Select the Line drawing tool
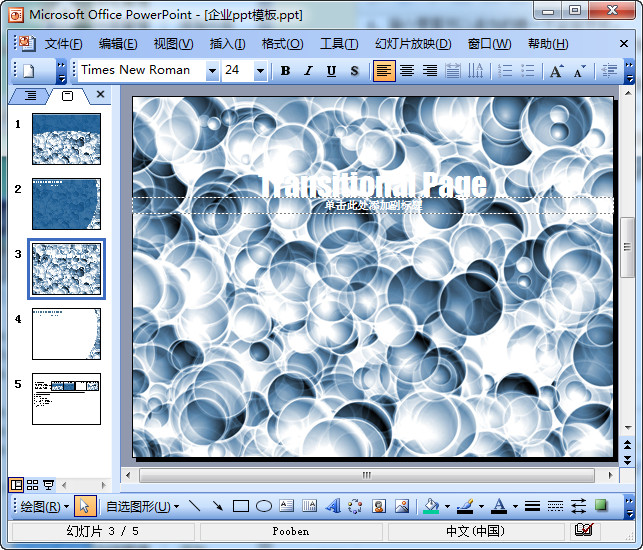 [194, 506]
